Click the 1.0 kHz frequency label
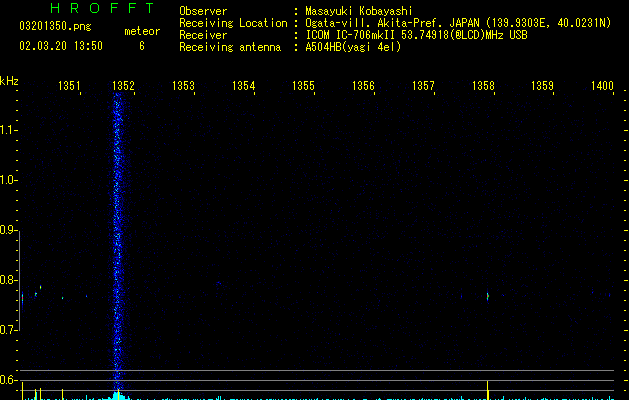 [x=8, y=180]
